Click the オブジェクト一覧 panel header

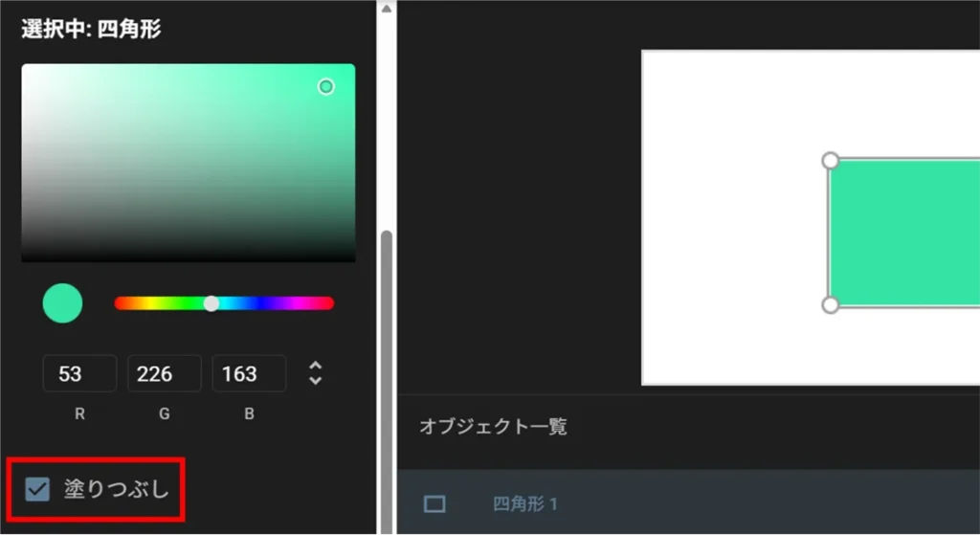coord(493,427)
